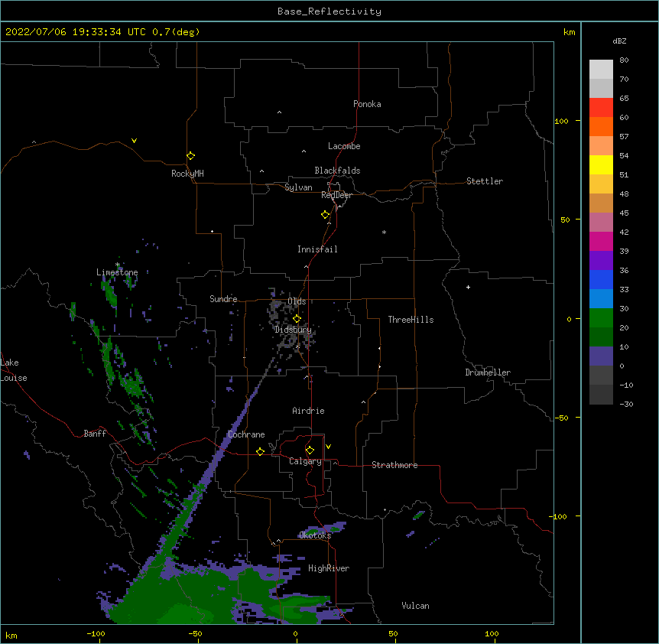
Task: Click the Stettler city label
Action: (485, 181)
